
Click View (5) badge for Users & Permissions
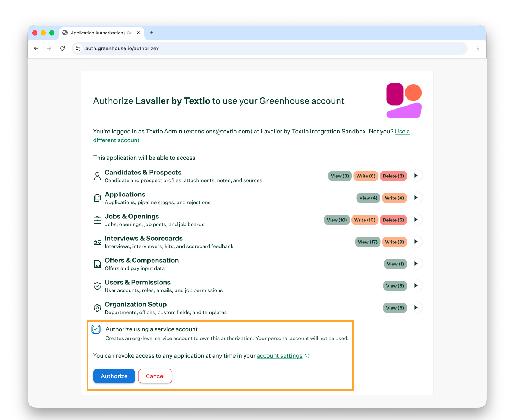coord(395,286)
